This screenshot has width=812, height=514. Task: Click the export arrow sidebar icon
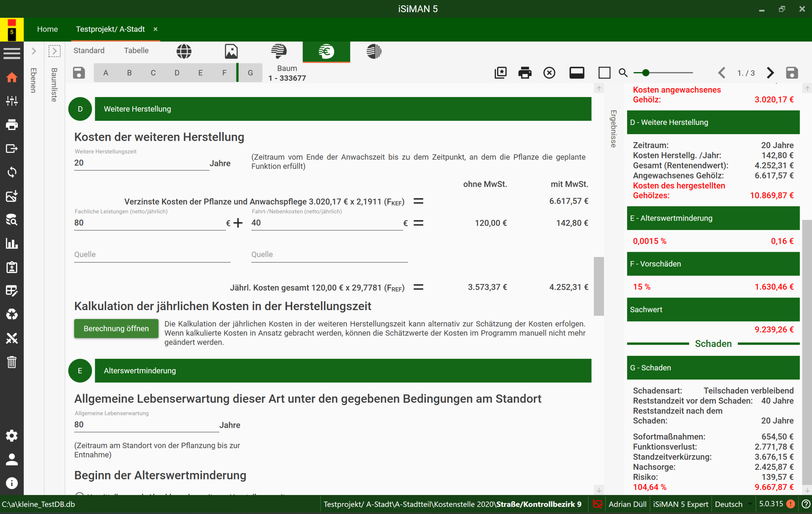click(12, 148)
